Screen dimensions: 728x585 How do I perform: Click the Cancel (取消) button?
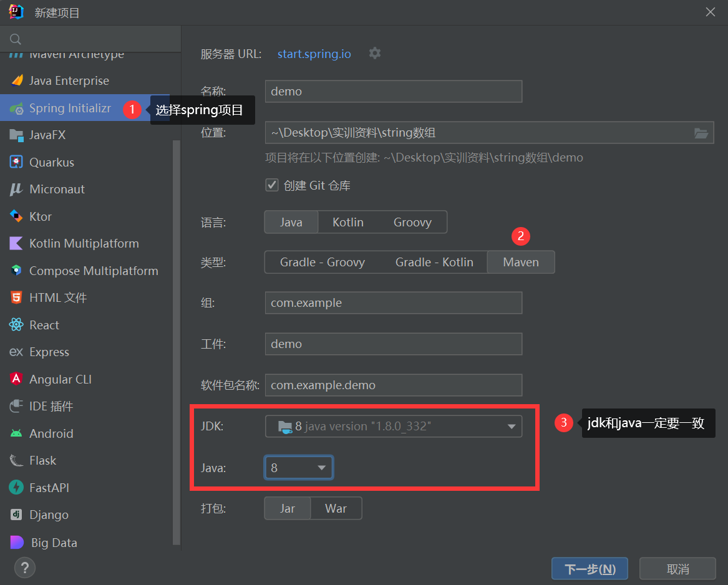pos(677,569)
